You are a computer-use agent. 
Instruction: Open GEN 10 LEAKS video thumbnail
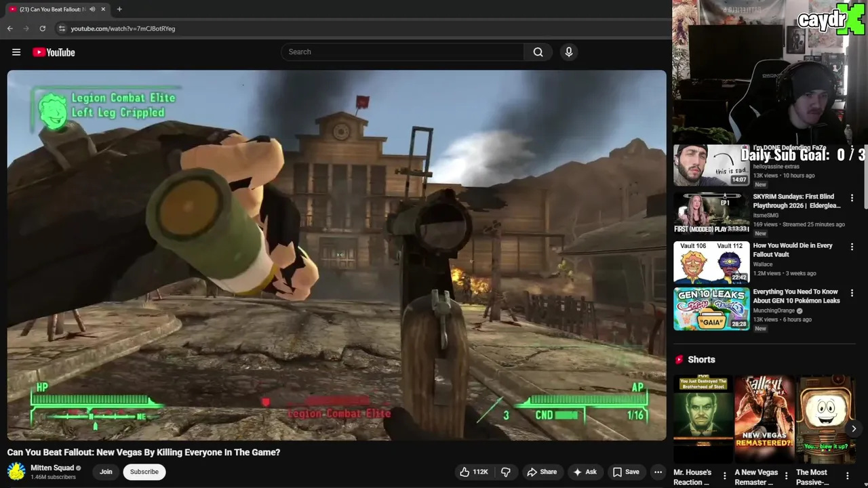click(x=711, y=309)
